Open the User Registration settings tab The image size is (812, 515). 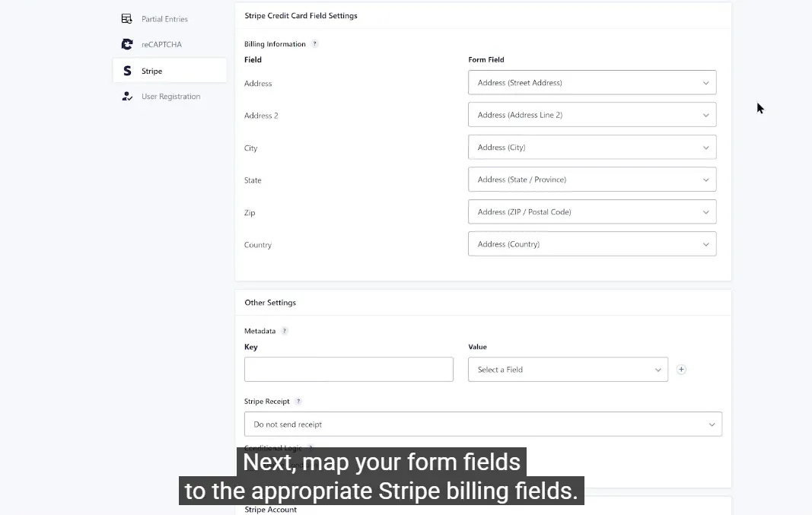tap(170, 97)
